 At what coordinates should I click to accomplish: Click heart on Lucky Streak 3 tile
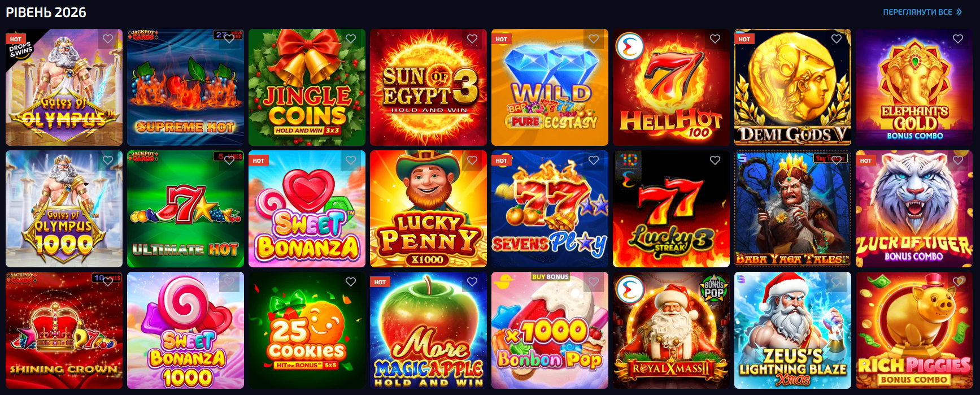(x=715, y=160)
